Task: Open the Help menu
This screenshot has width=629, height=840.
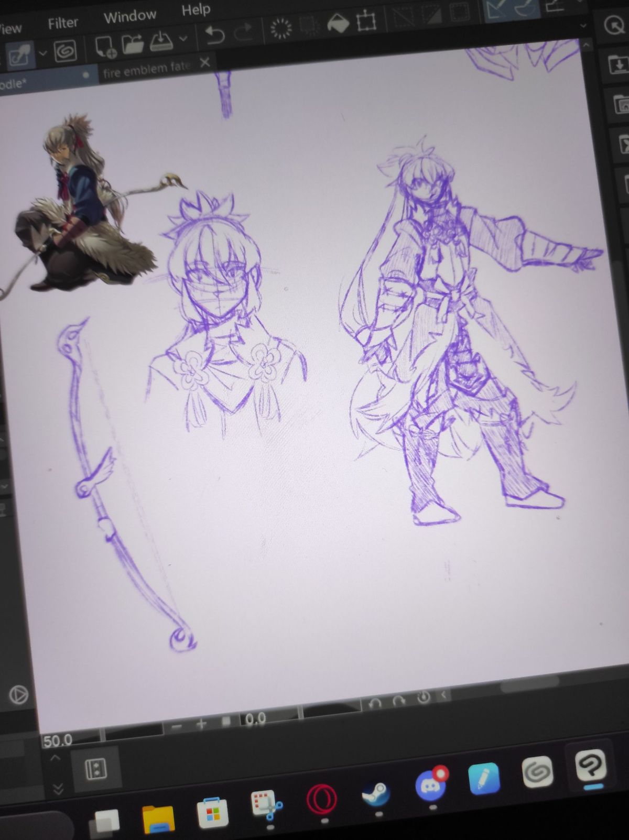Action: point(196,9)
